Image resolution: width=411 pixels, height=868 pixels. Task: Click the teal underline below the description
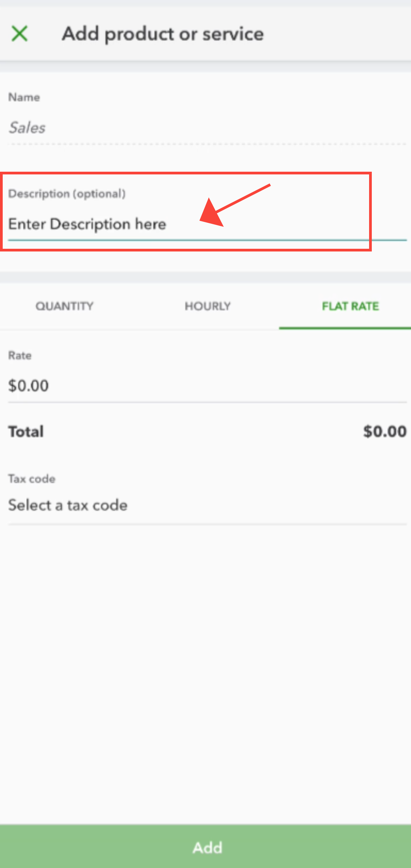coord(207,240)
